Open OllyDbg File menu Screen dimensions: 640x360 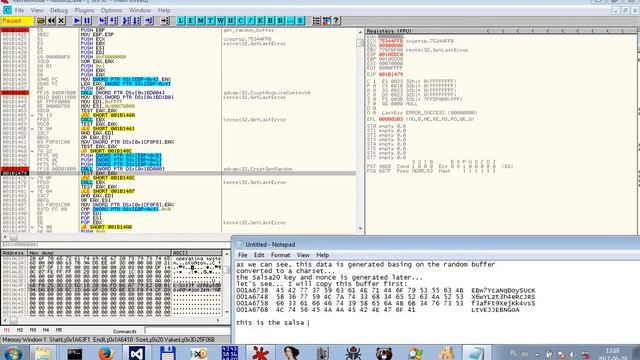click(x=19, y=10)
